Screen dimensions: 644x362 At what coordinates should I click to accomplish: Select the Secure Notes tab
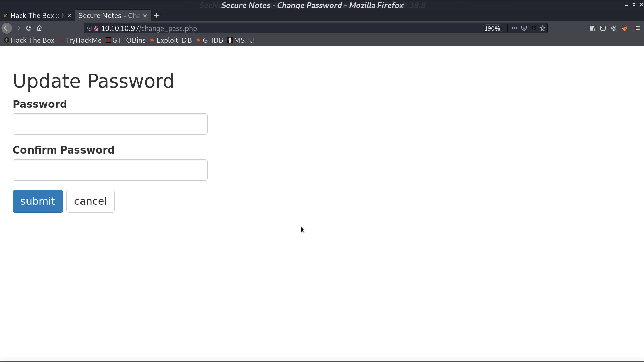click(113, 16)
